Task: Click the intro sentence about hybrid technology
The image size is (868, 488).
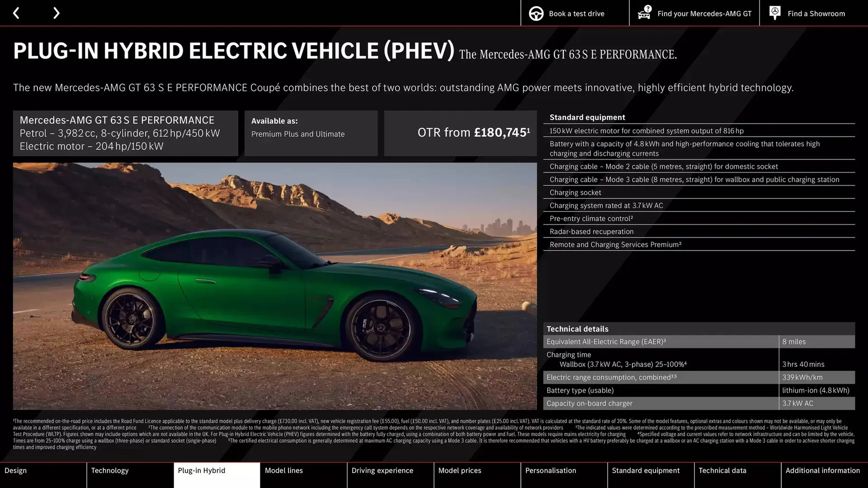Action: coord(403,88)
